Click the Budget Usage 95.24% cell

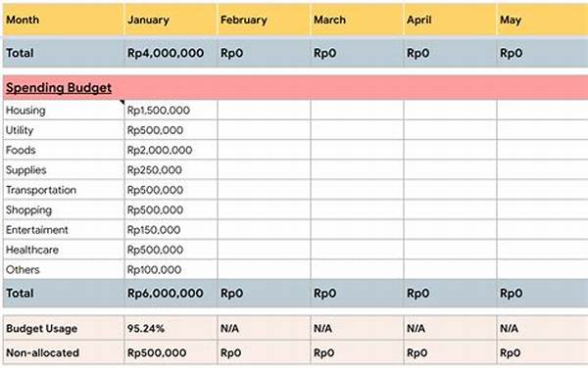pos(171,328)
